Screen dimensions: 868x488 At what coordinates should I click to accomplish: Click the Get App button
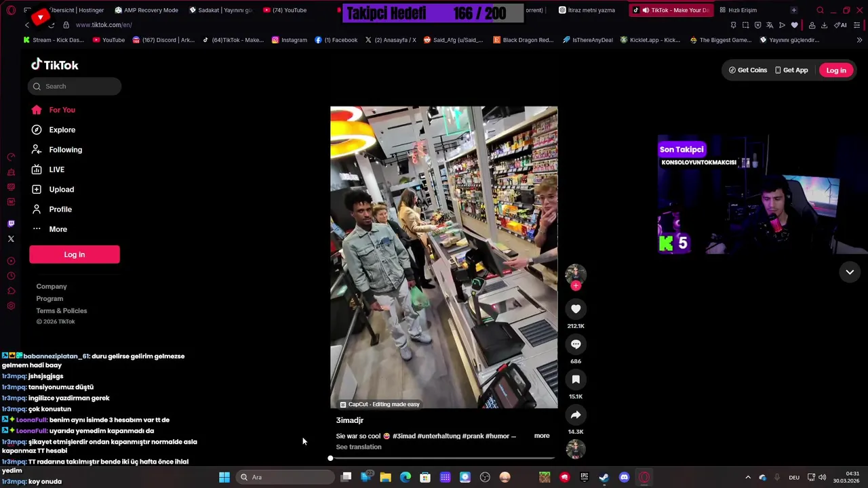click(791, 70)
